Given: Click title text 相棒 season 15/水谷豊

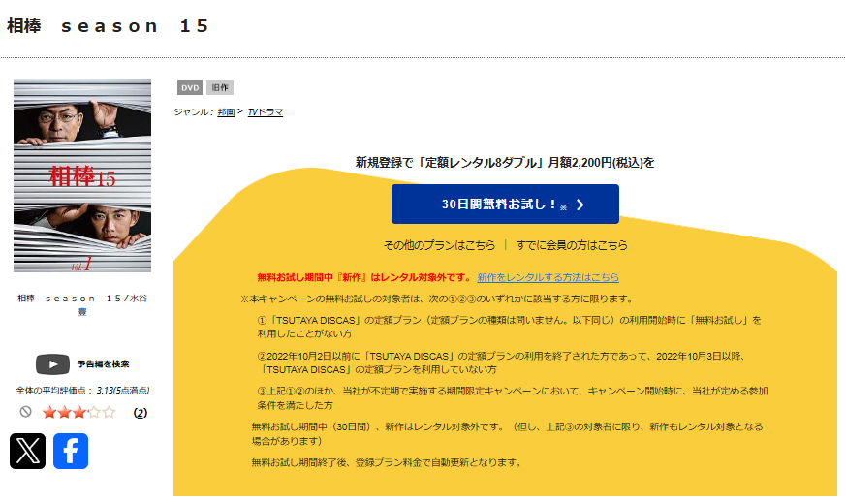Looking at the screenshot, I should pyautogui.click(x=82, y=305).
